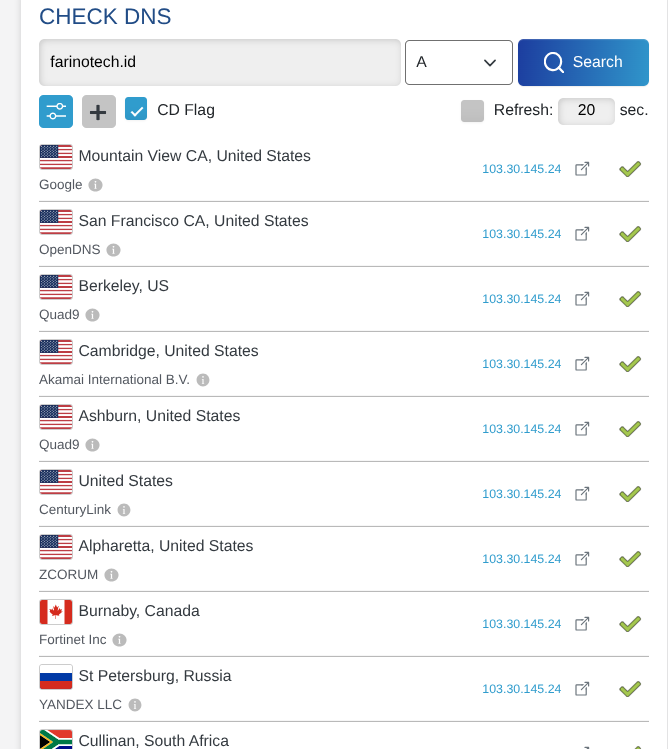Expand the record type A dropdown
The width and height of the screenshot is (668, 749).
(459, 63)
